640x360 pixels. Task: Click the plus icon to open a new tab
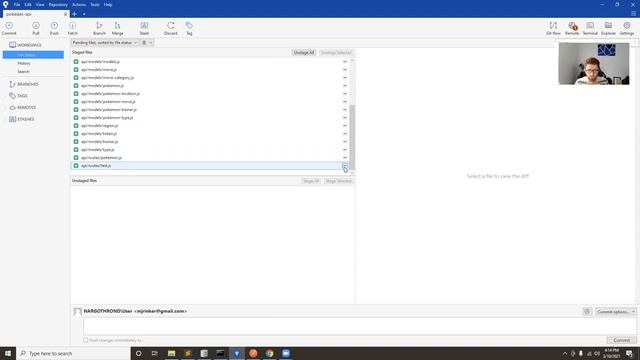(x=74, y=14)
